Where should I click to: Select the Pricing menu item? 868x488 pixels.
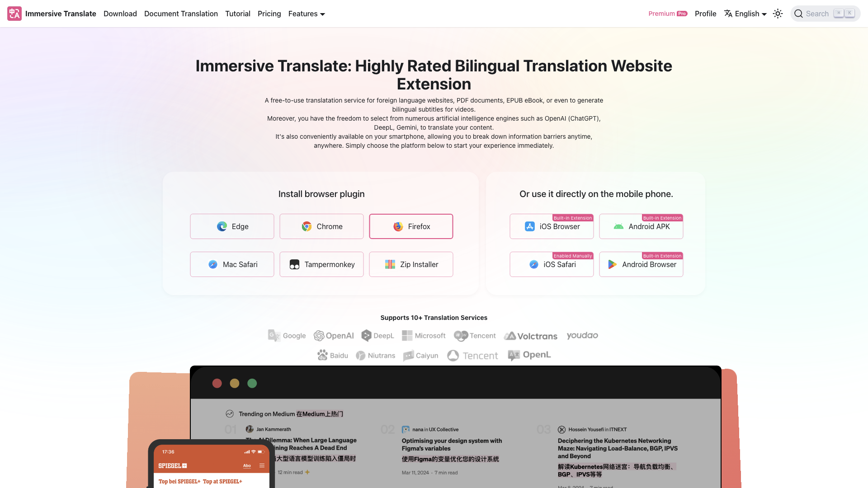coord(269,13)
